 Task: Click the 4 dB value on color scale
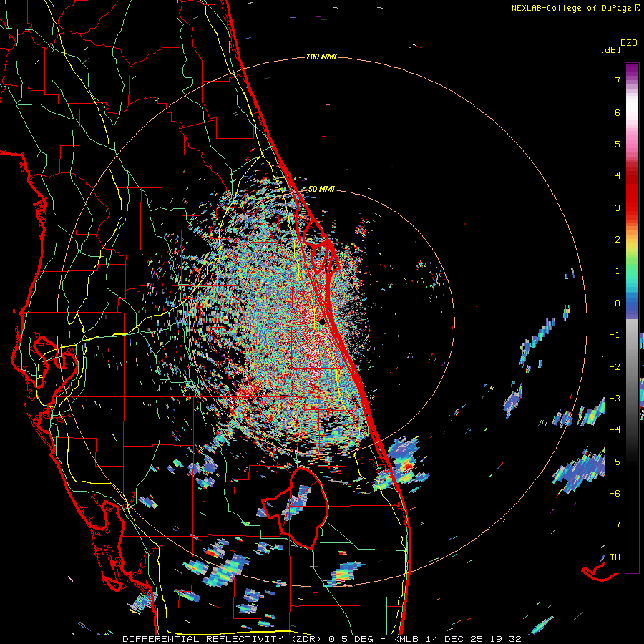tap(618, 176)
